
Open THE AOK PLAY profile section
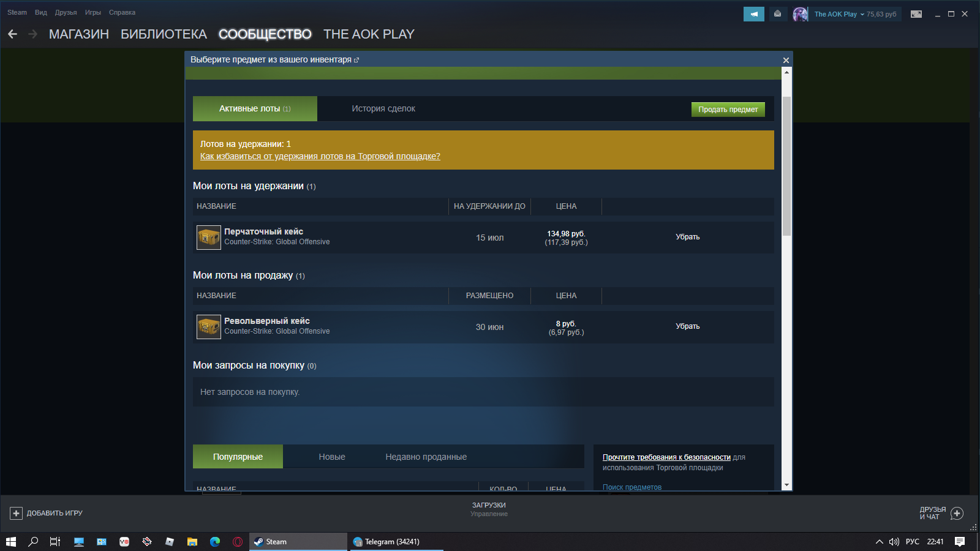[369, 34]
